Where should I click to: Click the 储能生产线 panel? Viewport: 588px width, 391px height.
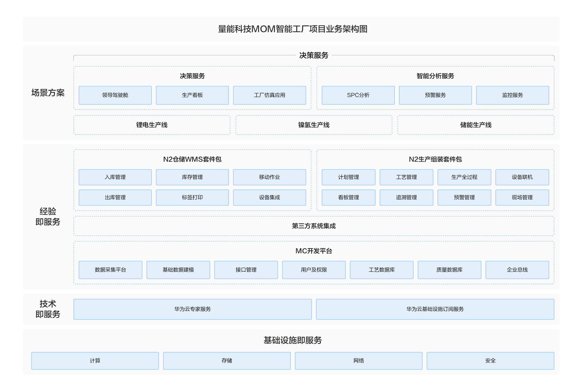476,125
